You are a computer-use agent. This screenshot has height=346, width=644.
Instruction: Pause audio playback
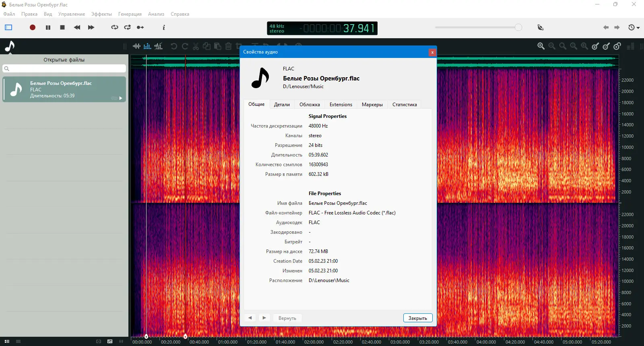[48, 27]
